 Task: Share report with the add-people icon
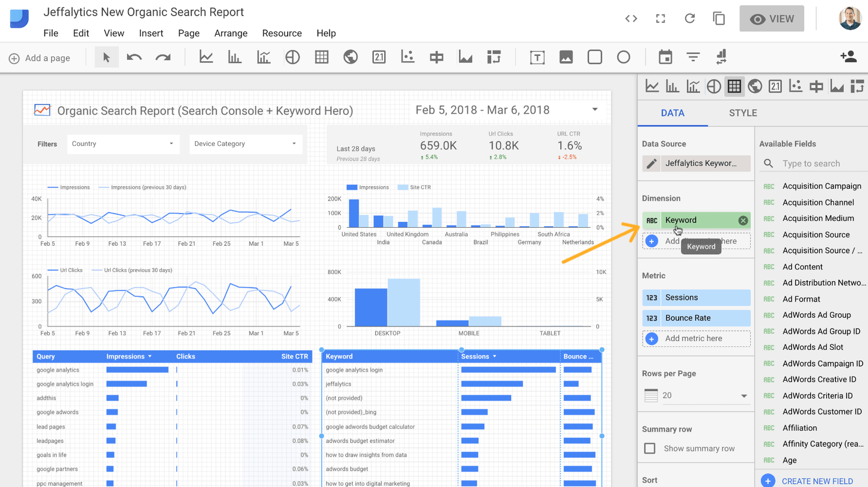pyautogui.click(x=848, y=56)
